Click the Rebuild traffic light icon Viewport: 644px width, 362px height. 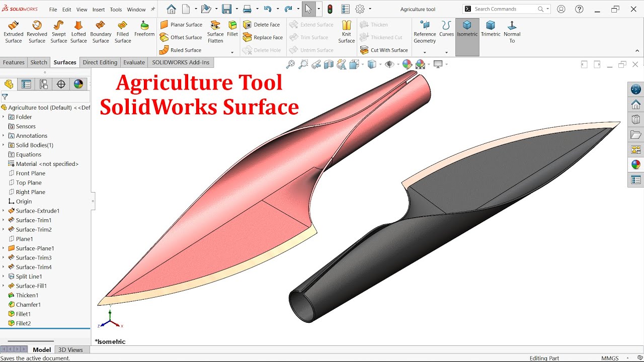pos(330,9)
